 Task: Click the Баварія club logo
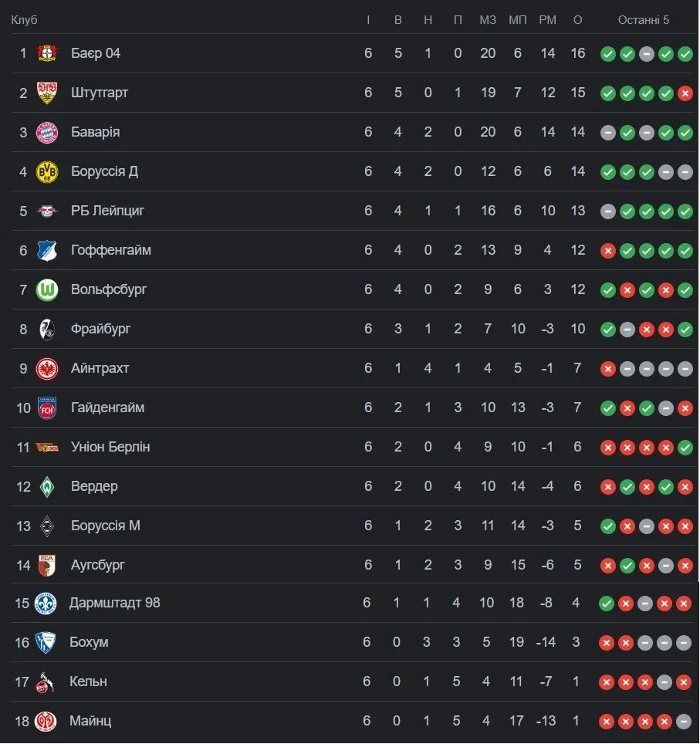click(x=47, y=132)
